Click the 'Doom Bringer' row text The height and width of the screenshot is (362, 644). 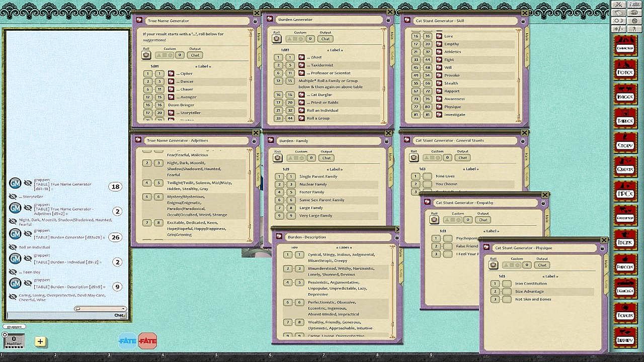pos(181,105)
